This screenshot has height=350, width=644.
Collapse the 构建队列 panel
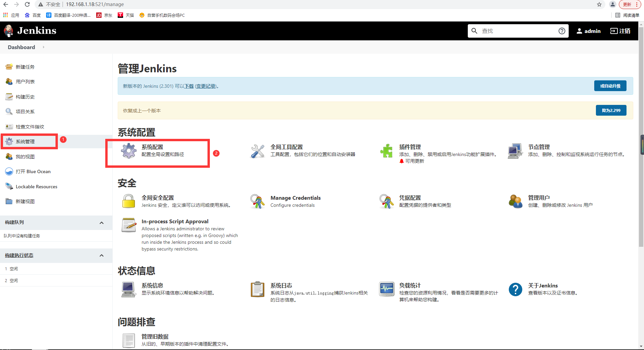tap(102, 223)
